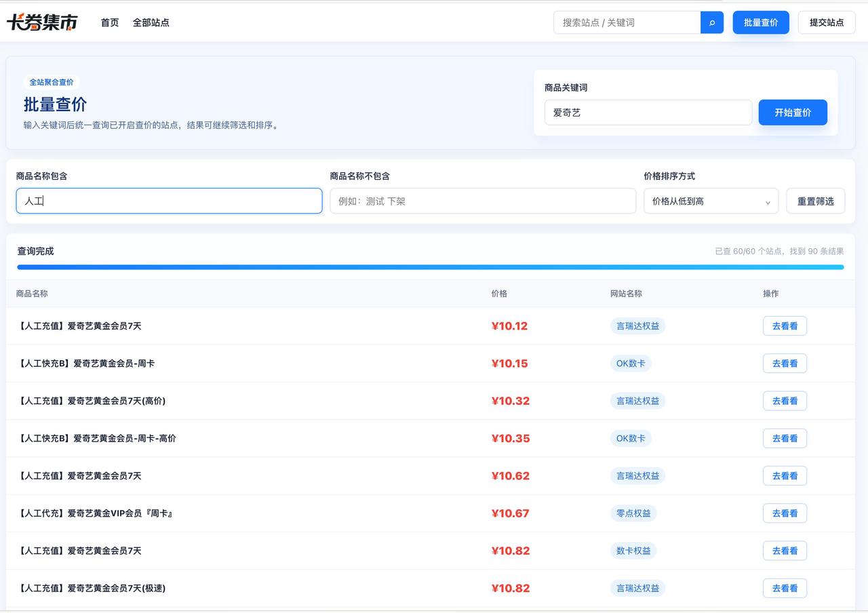Focus the 搜索站点 / 关键词 search box
This screenshot has width=868, height=613.
tap(627, 22)
